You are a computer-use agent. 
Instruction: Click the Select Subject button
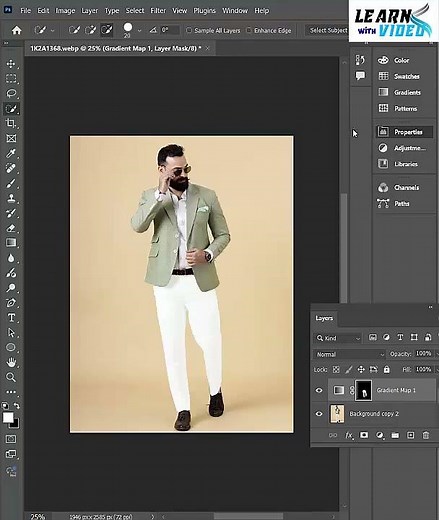328,30
